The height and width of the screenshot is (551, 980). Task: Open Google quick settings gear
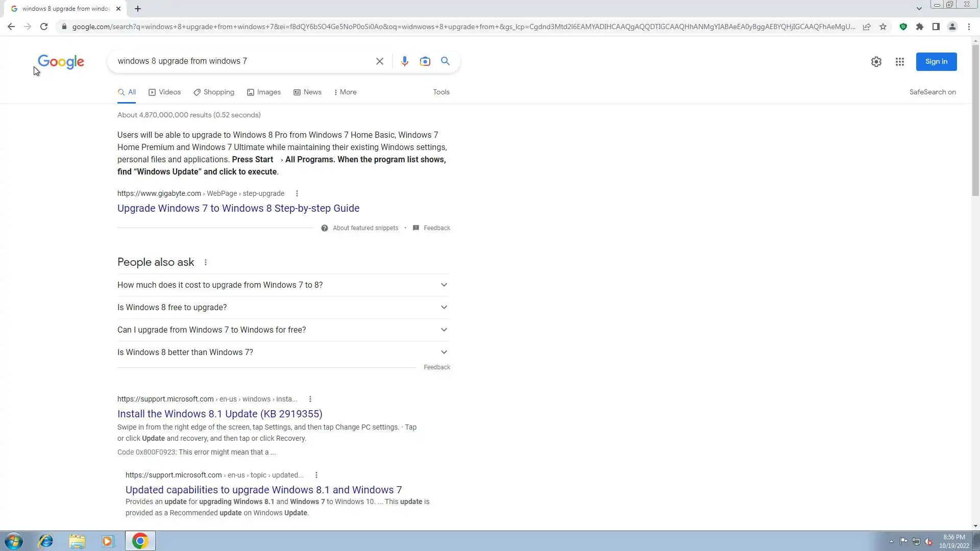[x=876, y=62]
